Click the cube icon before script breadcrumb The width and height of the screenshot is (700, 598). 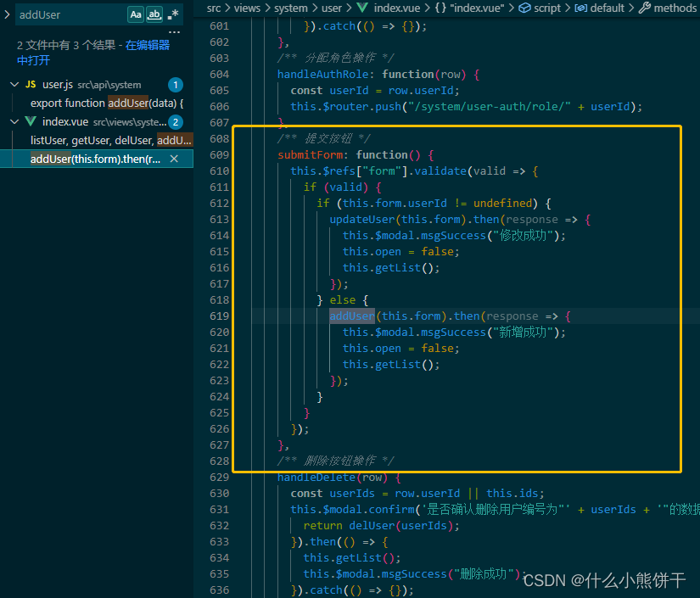[x=525, y=8]
